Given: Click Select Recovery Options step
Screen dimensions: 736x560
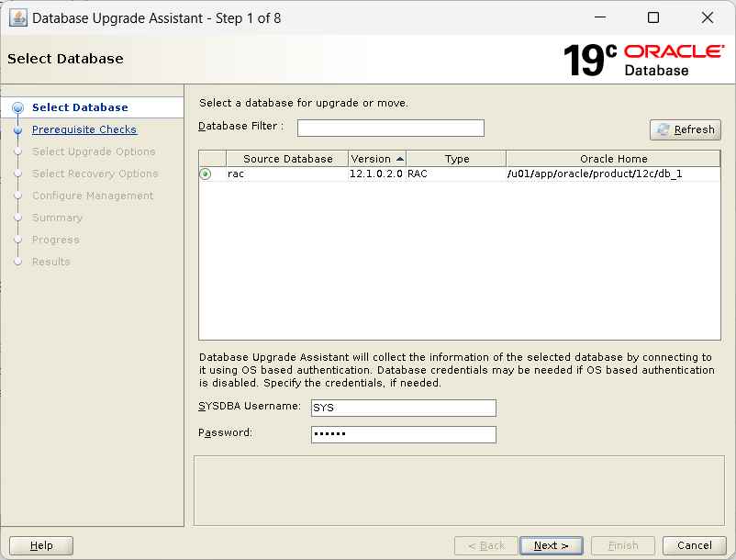Looking at the screenshot, I should 95,174.
